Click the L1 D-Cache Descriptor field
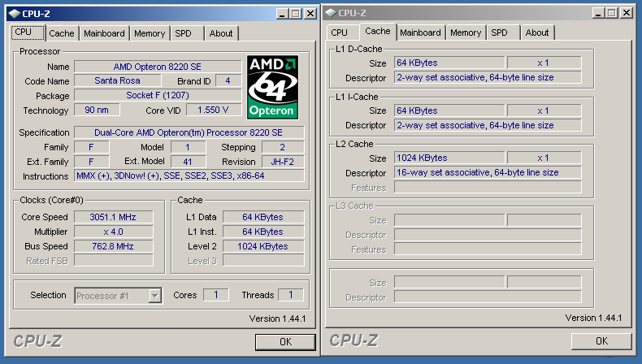 pyautogui.click(x=488, y=77)
